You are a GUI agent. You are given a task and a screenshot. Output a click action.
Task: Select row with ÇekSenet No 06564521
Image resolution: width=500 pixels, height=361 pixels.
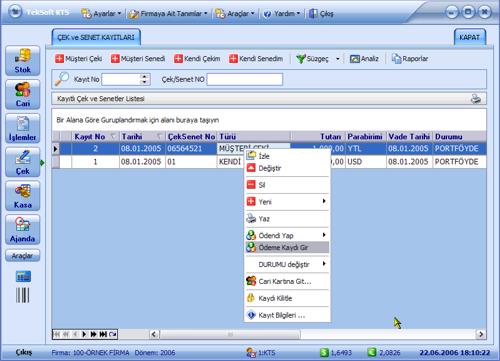[269, 148]
